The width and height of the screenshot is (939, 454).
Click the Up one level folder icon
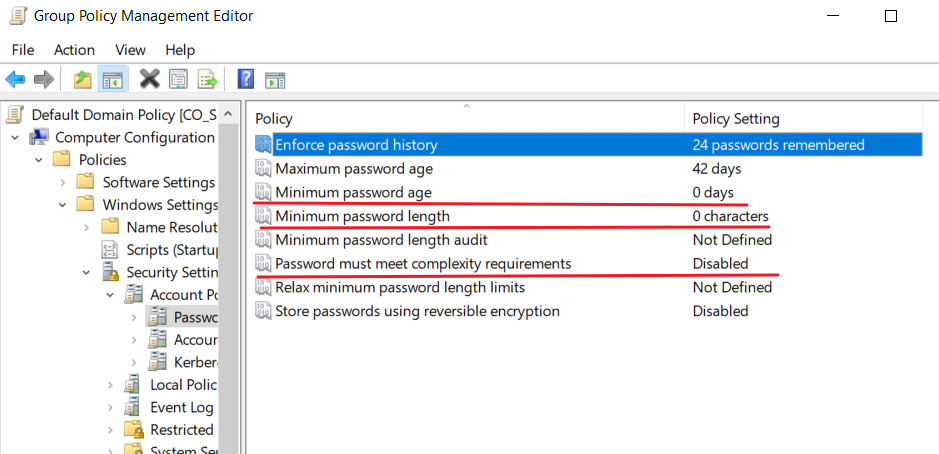click(x=83, y=79)
